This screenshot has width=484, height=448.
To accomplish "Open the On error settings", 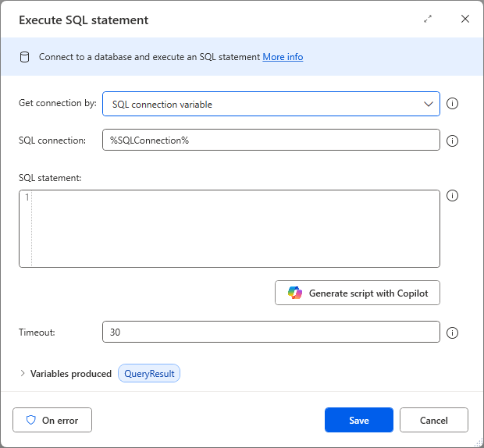I will coord(52,420).
